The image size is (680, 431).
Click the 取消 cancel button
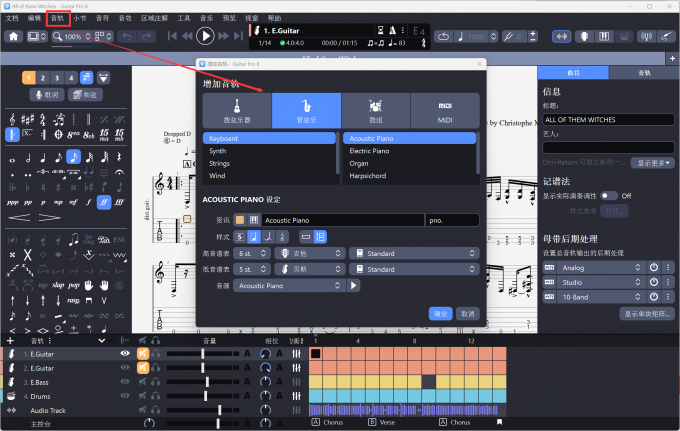tap(467, 313)
